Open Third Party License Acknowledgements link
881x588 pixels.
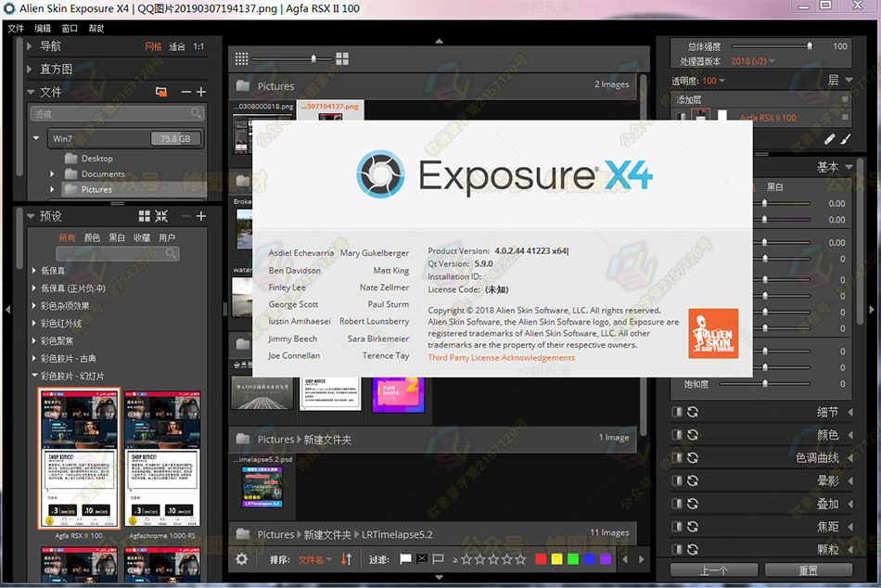501,357
